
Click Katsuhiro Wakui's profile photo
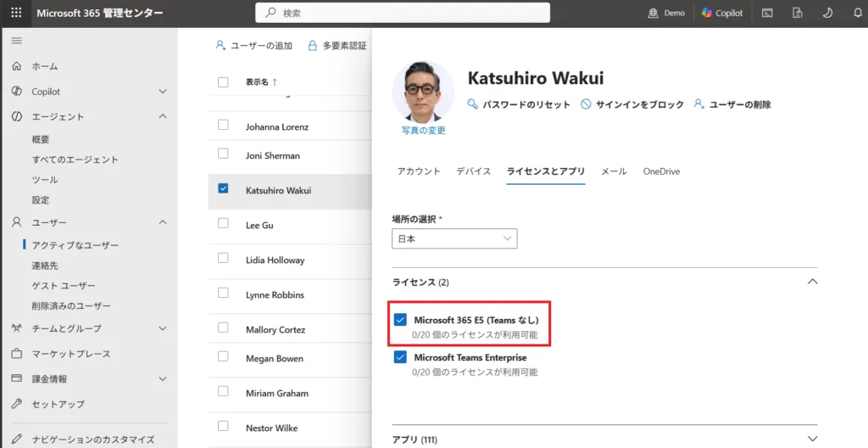tap(424, 92)
